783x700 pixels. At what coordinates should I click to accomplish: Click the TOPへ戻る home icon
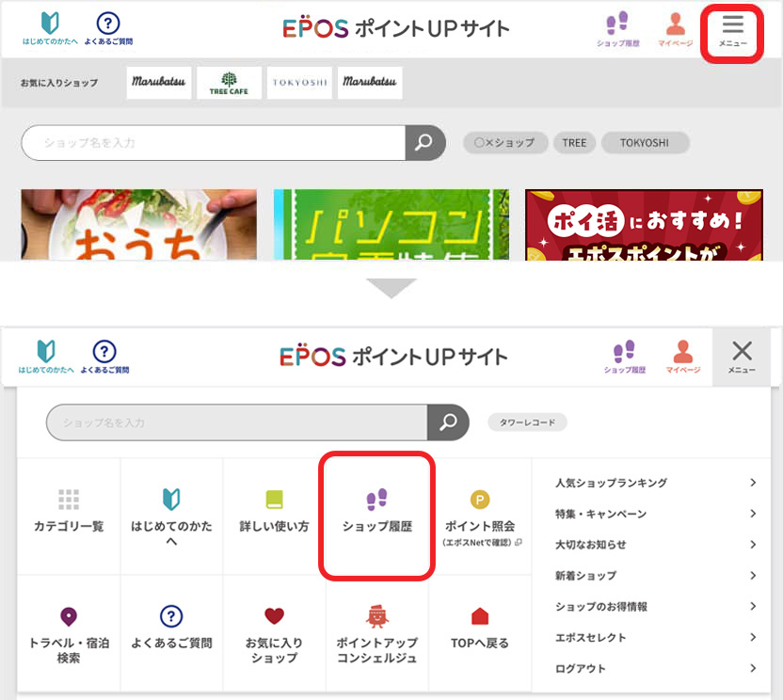click(x=480, y=617)
